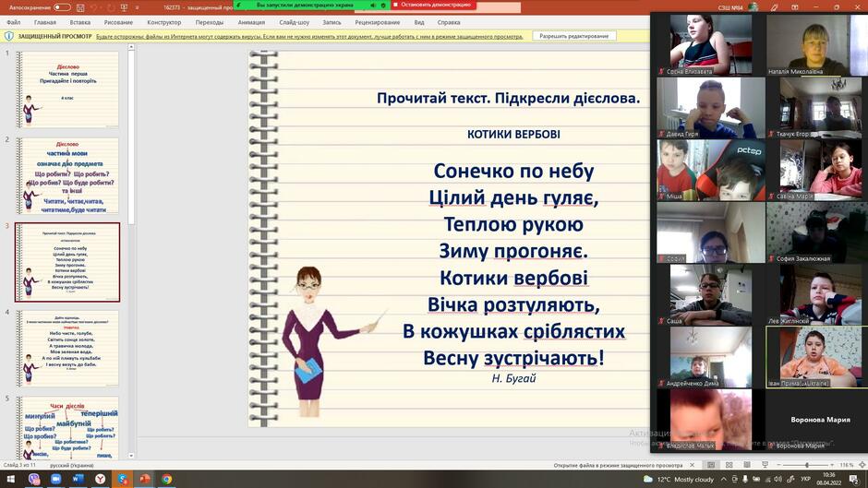Click the slide title Прочитай текст
This screenshot has width=868, height=488.
click(x=508, y=98)
